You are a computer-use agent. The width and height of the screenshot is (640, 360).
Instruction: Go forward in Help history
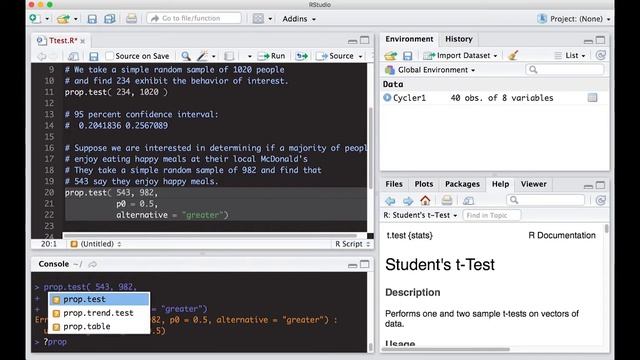point(408,200)
